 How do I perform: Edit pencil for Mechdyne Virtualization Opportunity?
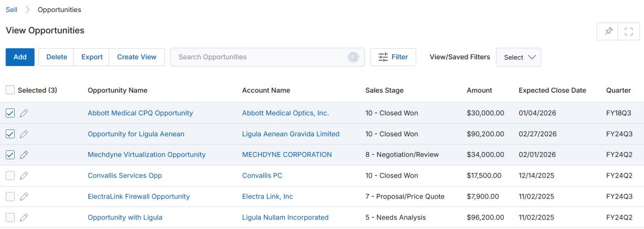tap(24, 155)
